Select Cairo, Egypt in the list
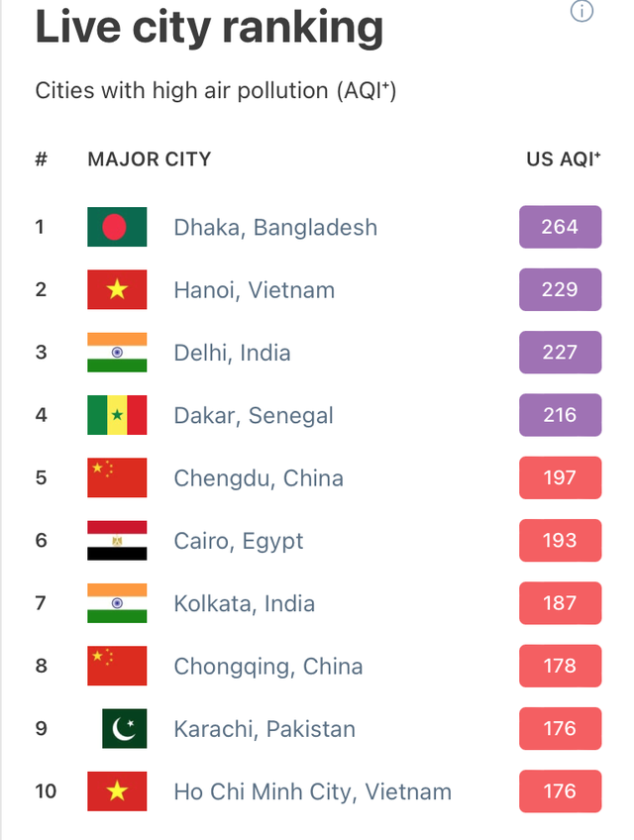Viewport: 634px width, 840px height. pos(239,541)
